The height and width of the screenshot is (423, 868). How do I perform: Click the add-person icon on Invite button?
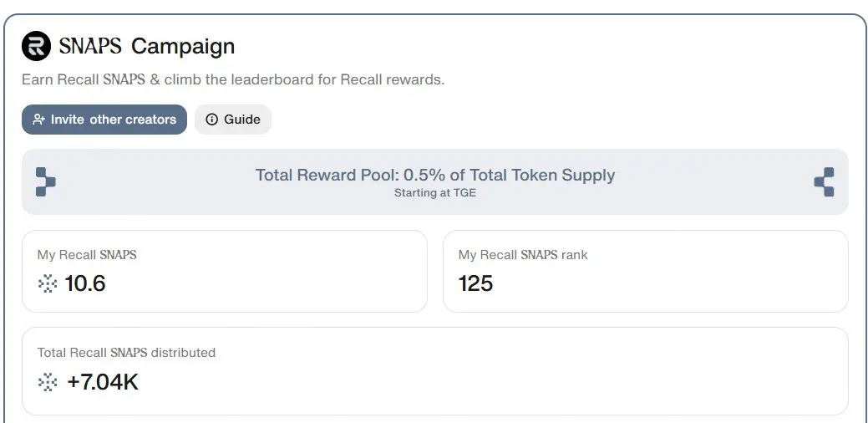pos(38,120)
